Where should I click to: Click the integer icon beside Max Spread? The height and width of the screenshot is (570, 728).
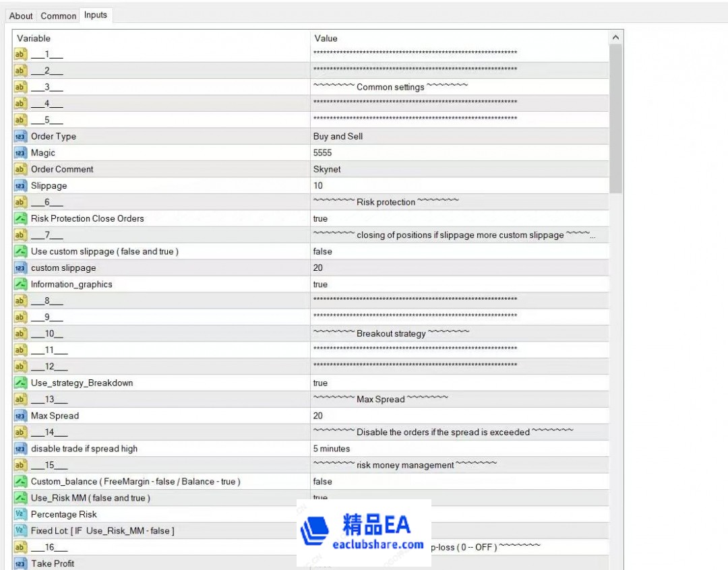pos(20,416)
